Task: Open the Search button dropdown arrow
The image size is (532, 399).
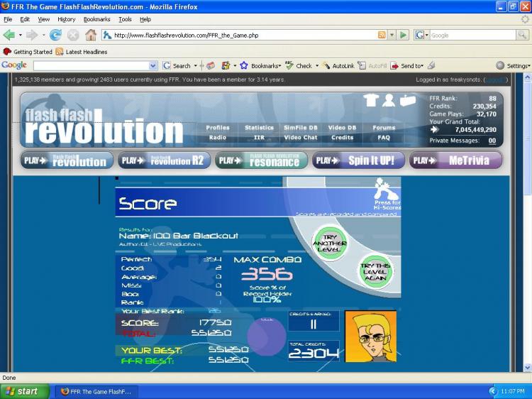Action: pos(196,66)
